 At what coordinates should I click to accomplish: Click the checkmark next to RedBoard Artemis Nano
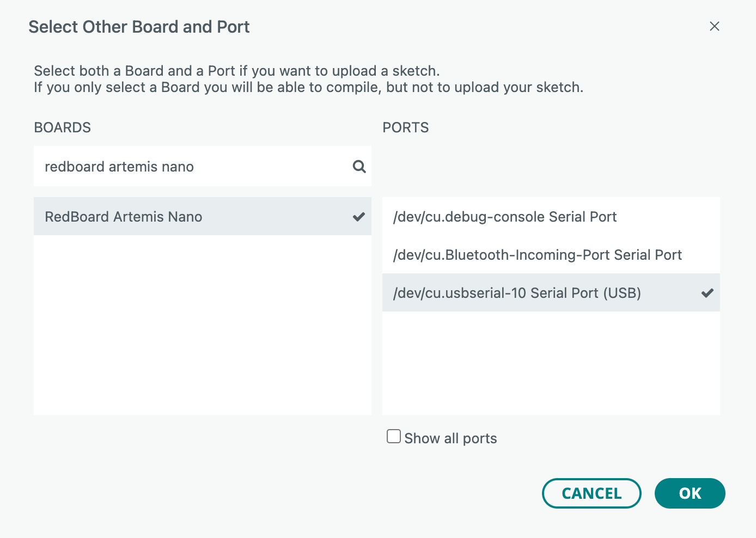click(358, 216)
